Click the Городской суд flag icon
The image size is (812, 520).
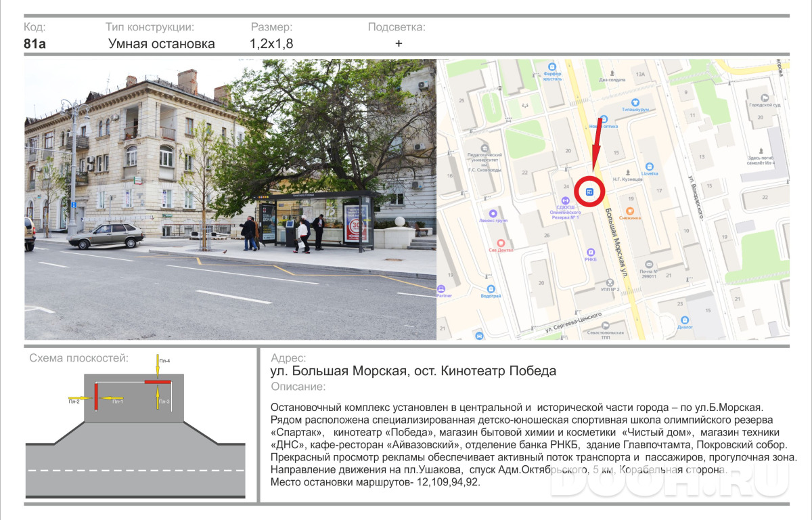(765, 97)
